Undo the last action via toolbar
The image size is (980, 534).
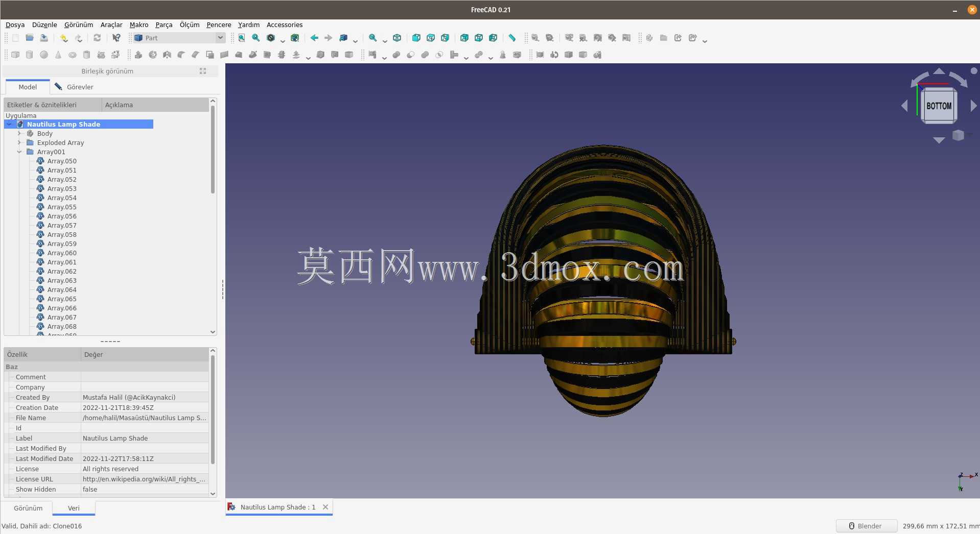pyautogui.click(x=63, y=38)
